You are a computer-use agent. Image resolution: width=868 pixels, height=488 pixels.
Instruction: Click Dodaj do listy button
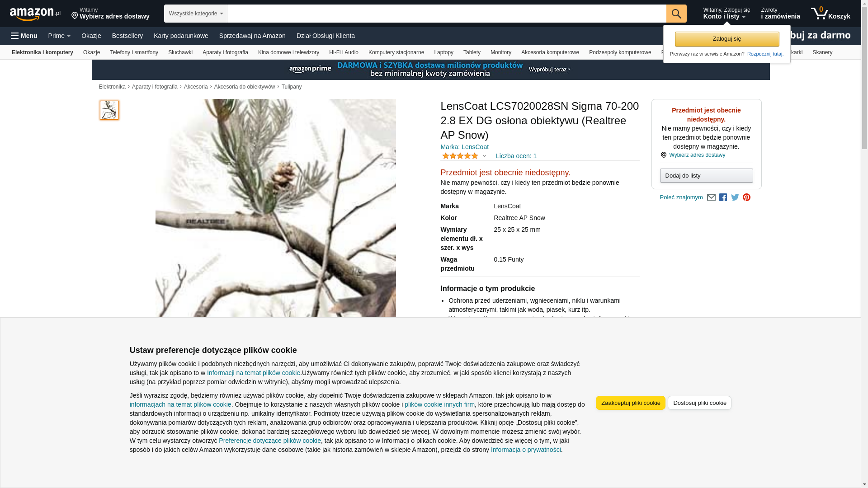coord(706,176)
